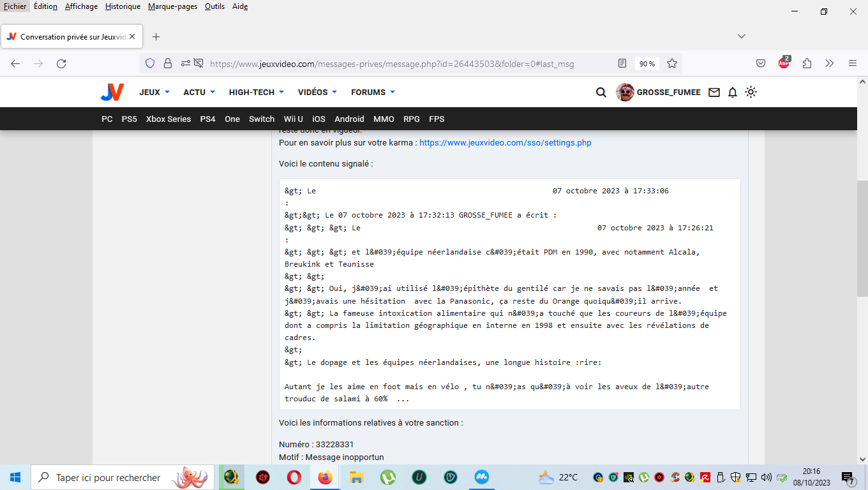
Task: Open private messages envelope icon
Action: pyautogui.click(x=714, y=93)
